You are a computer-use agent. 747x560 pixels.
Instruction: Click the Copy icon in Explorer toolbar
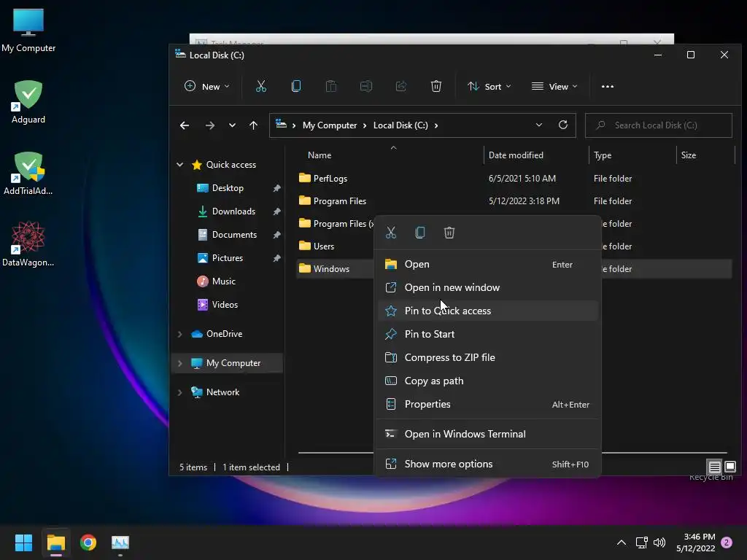coord(296,86)
